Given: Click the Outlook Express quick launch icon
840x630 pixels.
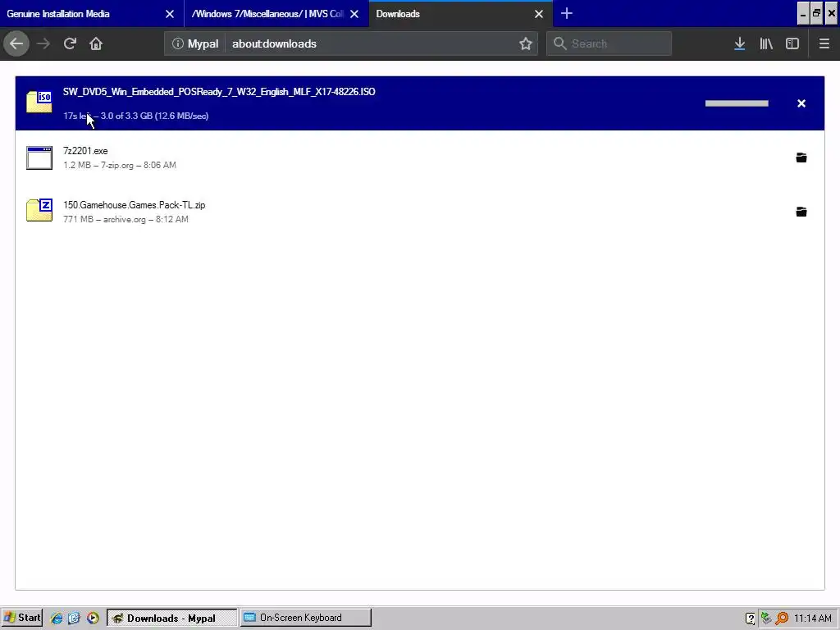Looking at the screenshot, I should (74, 619).
